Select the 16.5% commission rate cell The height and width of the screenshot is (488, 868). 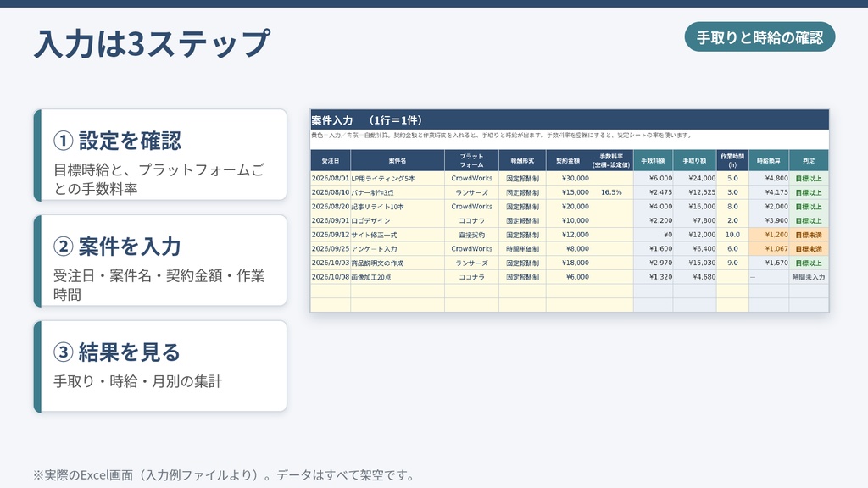(611, 192)
